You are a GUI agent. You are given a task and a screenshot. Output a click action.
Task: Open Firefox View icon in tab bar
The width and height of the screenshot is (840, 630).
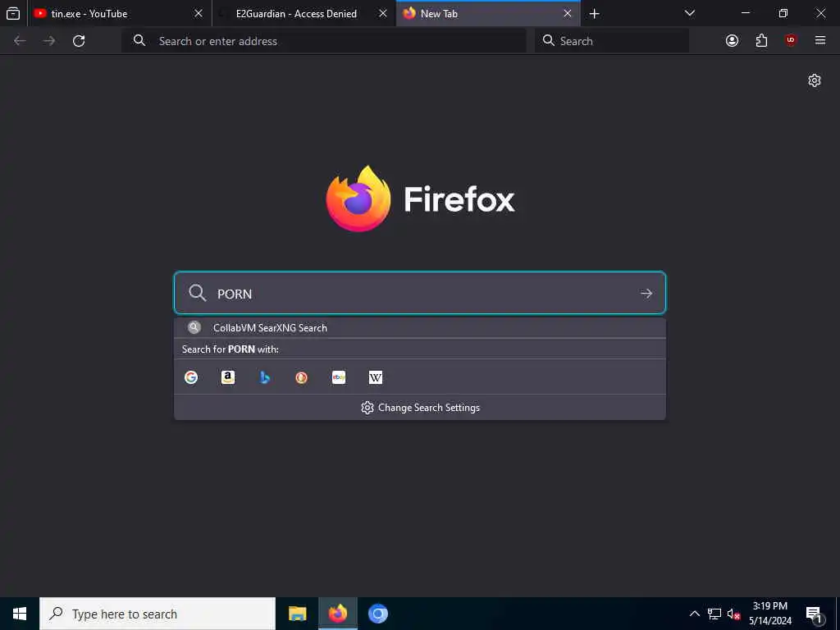coord(13,13)
